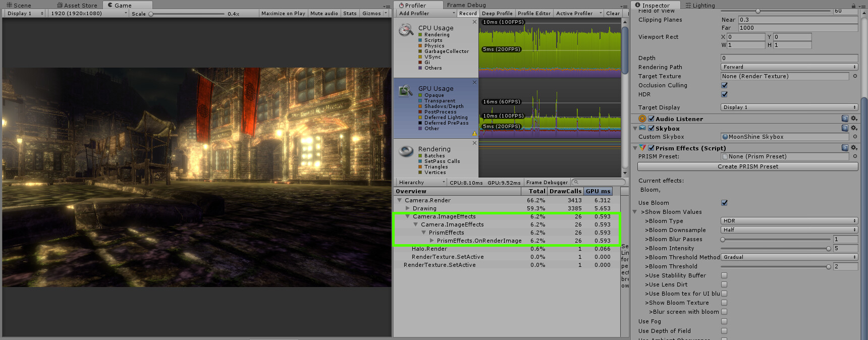
Task: Open Custom Skybox object picker circle
Action: click(x=855, y=137)
